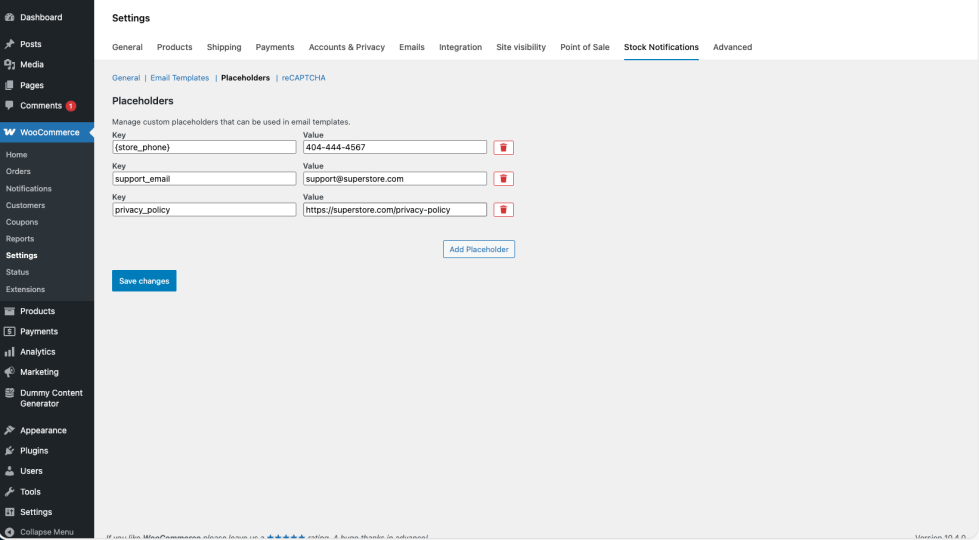Open the Payments settings tab
Viewport: 979px width, 540px height.
click(x=275, y=47)
